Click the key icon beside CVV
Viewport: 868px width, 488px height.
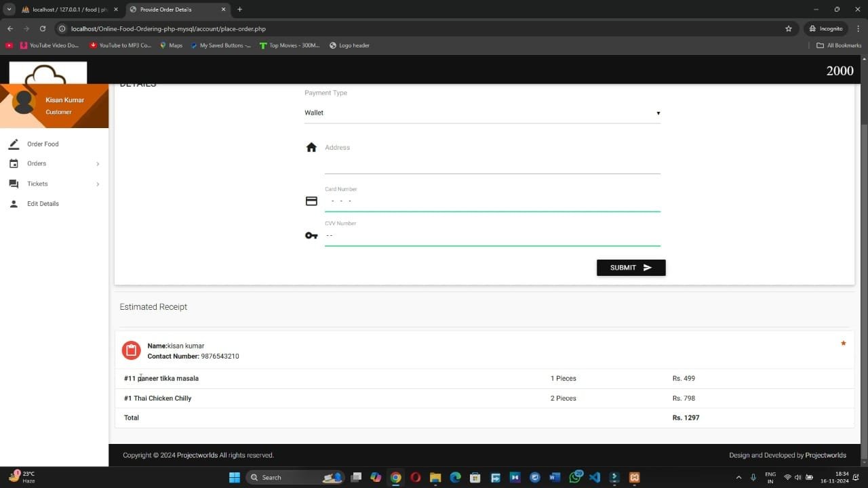click(311, 235)
